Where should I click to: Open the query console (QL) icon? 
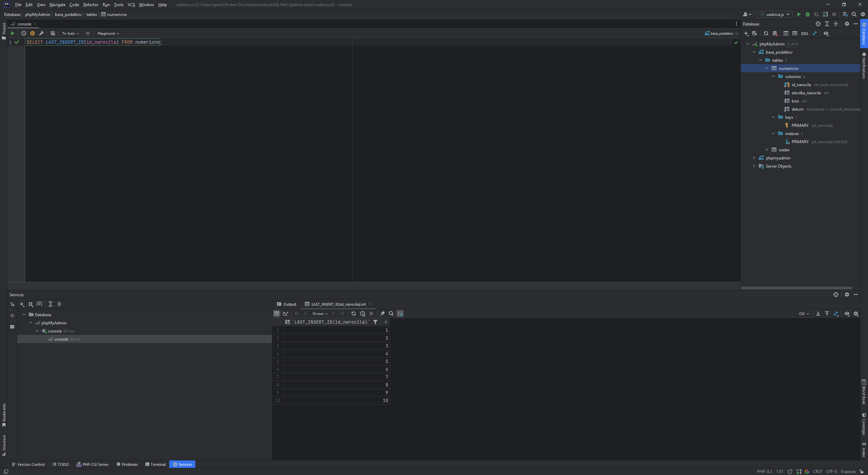pyautogui.click(x=786, y=34)
